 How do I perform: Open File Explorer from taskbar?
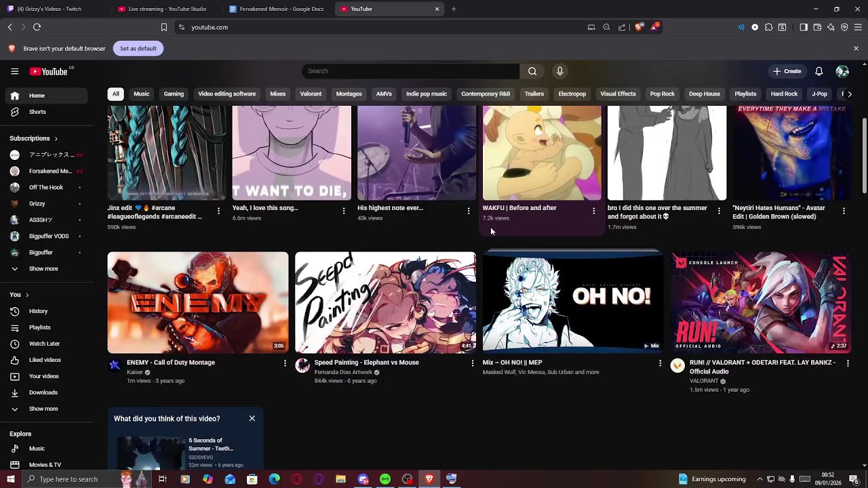(x=340, y=479)
